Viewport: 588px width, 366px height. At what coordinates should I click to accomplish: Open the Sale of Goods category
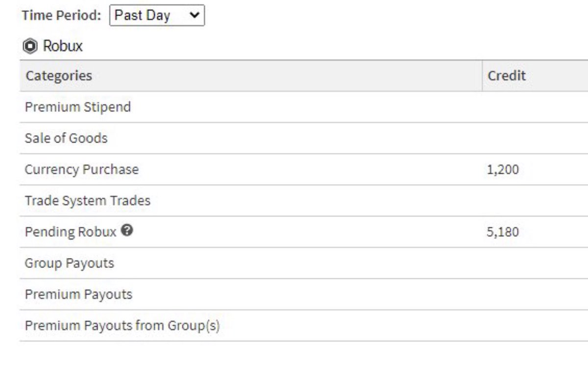66,138
